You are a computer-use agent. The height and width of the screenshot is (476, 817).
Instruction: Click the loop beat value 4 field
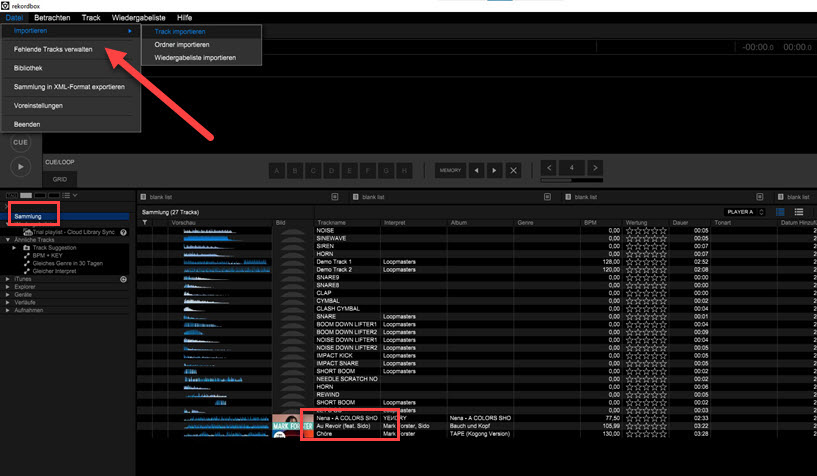572,168
